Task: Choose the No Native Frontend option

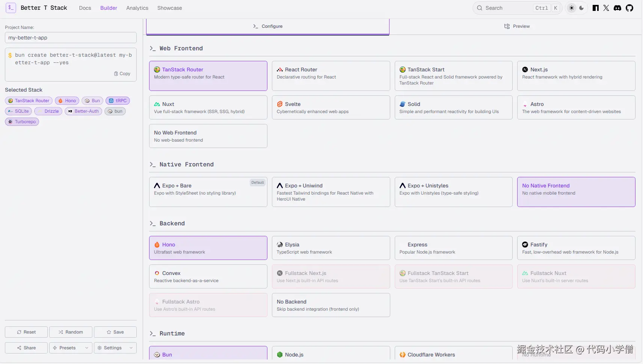Action: pyautogui.click(x=576, y=192)
